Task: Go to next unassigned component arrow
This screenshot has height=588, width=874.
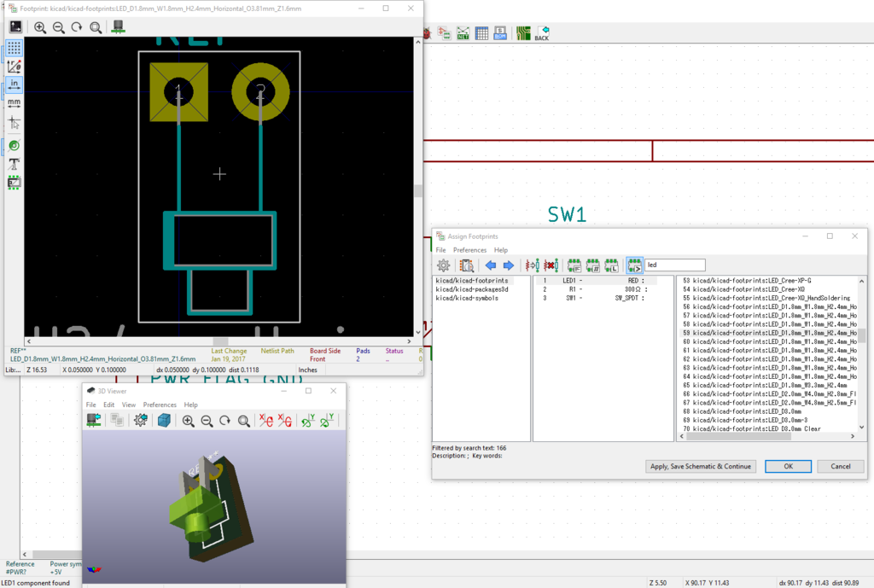Action: click(x=509, y=265)
